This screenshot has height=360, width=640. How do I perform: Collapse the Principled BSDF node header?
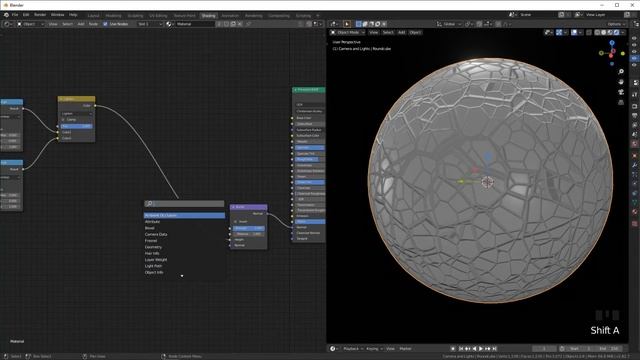click(296, 89)
